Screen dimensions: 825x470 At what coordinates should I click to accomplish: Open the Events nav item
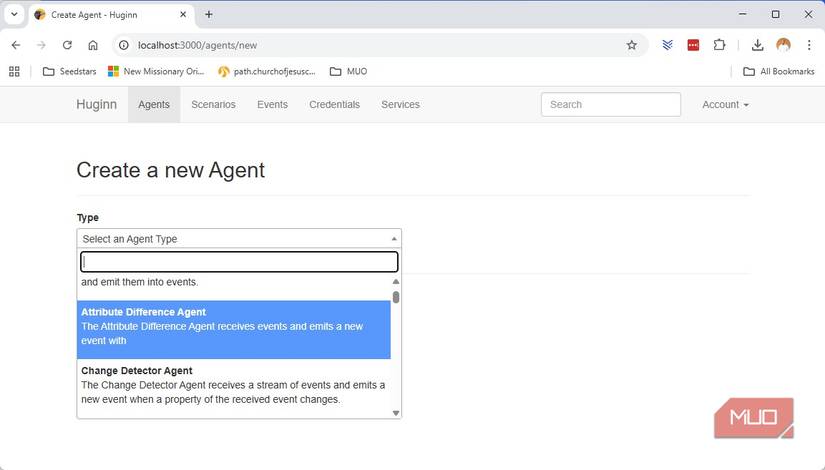(x=272, y=105)
